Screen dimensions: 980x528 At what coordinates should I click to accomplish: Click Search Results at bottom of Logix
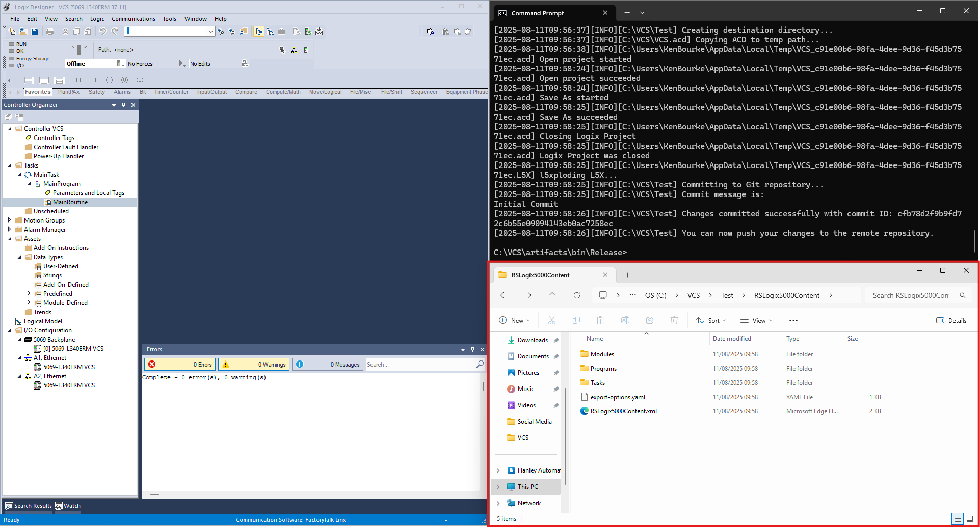pyautogui.click(x=29, y=506)
